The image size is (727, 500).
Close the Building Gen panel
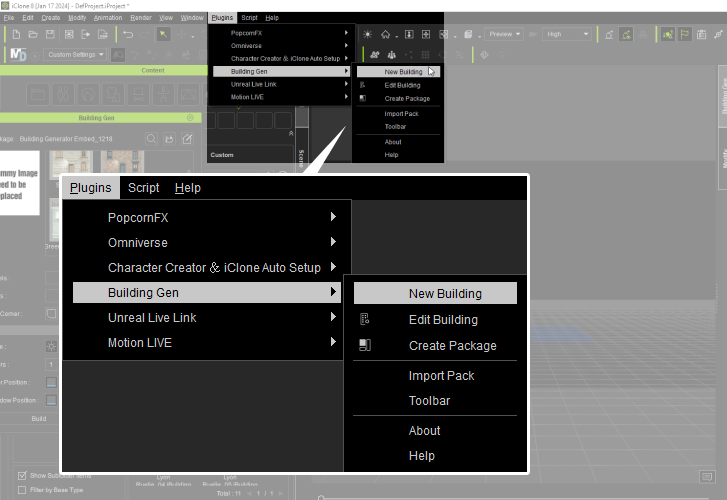(190, 118)
